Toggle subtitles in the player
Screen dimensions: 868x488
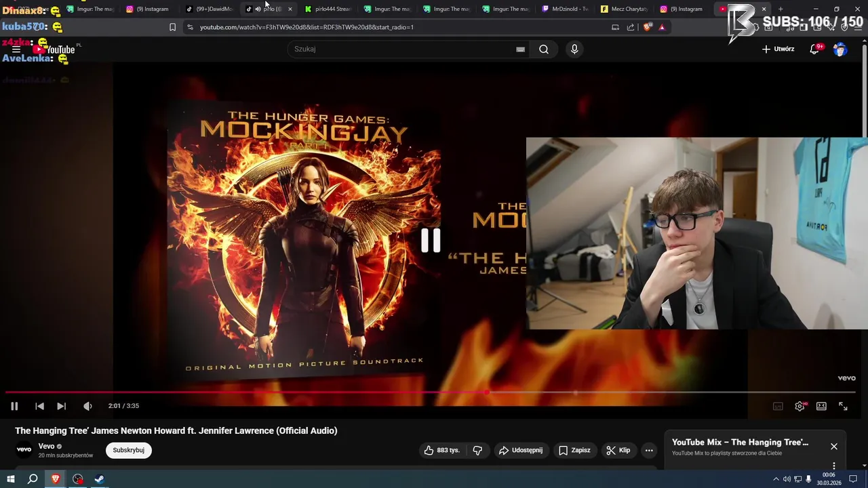coord(778,406)
